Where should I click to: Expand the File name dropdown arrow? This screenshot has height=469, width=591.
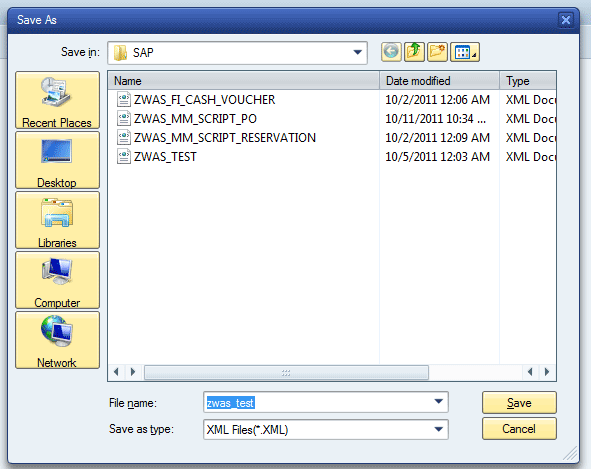[438, 402]
